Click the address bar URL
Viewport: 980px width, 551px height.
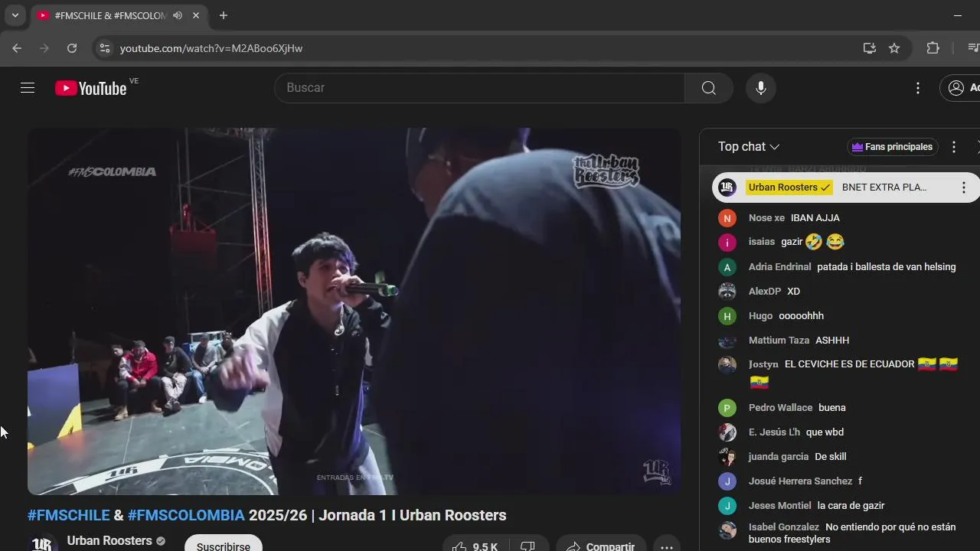coord(211,48)
